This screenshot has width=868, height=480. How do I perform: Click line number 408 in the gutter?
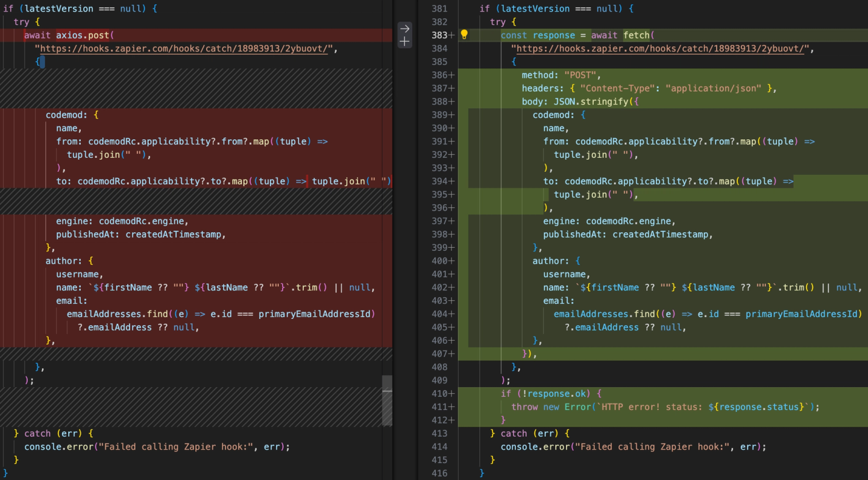[439, 367]
